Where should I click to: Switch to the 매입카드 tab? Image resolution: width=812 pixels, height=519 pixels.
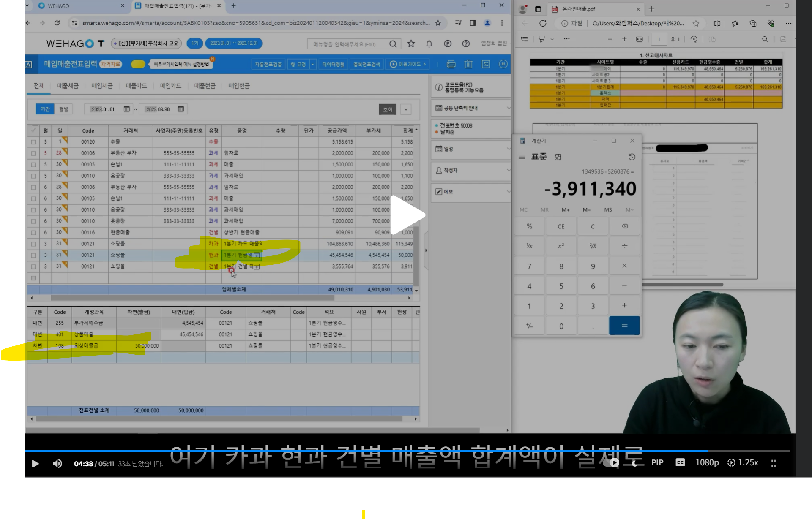[170, 86]
